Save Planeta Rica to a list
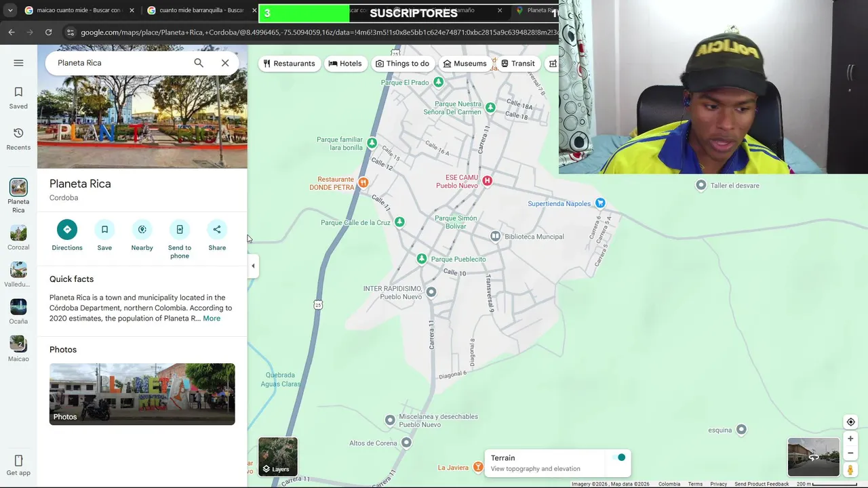 coord(104,236)
